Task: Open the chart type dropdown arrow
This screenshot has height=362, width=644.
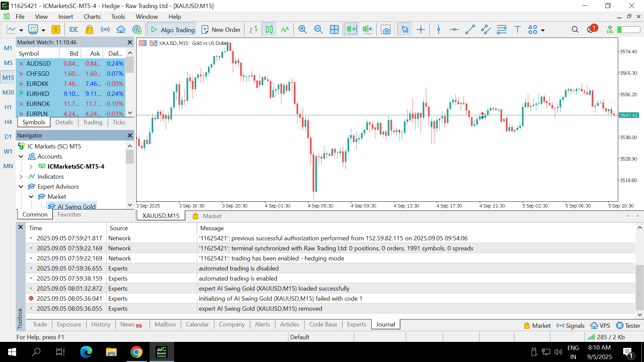Action: pos(21,30)
